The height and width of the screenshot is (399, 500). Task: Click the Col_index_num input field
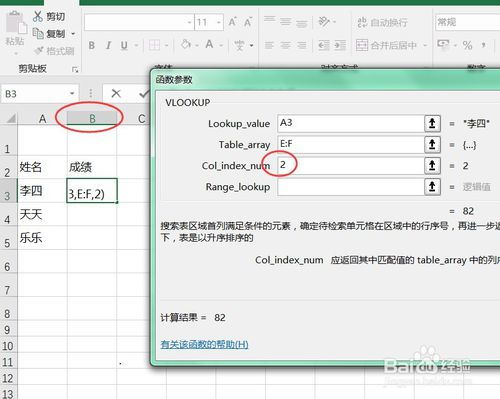(x=351, y=165)
